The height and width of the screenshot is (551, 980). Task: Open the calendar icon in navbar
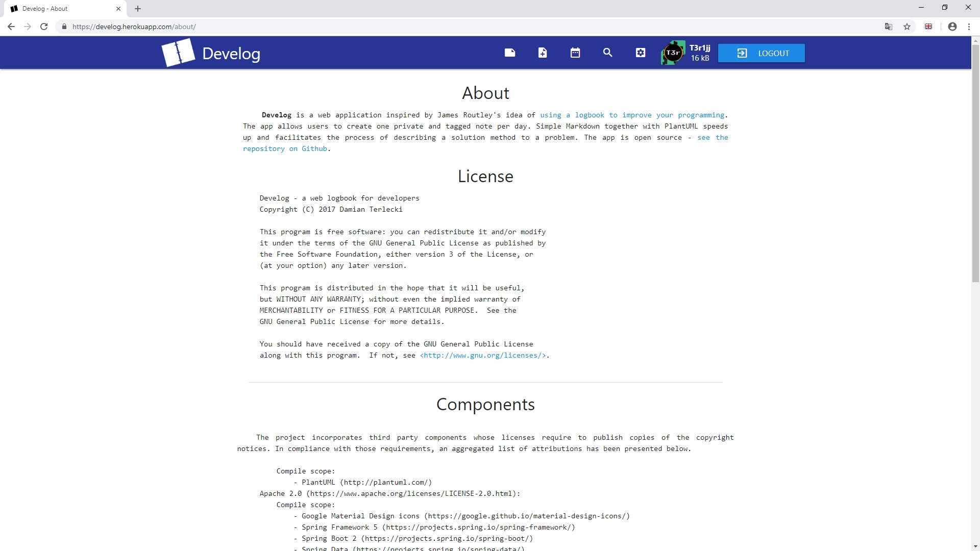point(575,53)
